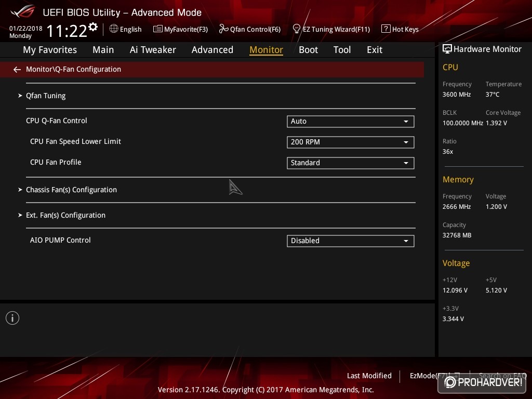Open the CPU Fan Profile dropdown
This screenshot has height=399, width=532.
pyautogui.click(x=351, y=163)
